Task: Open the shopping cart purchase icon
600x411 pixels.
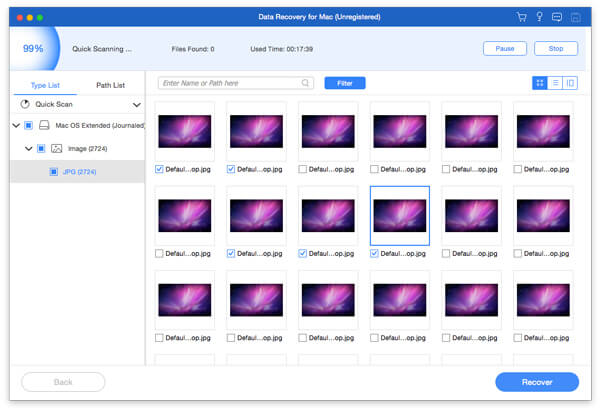Action: (521, 17)
